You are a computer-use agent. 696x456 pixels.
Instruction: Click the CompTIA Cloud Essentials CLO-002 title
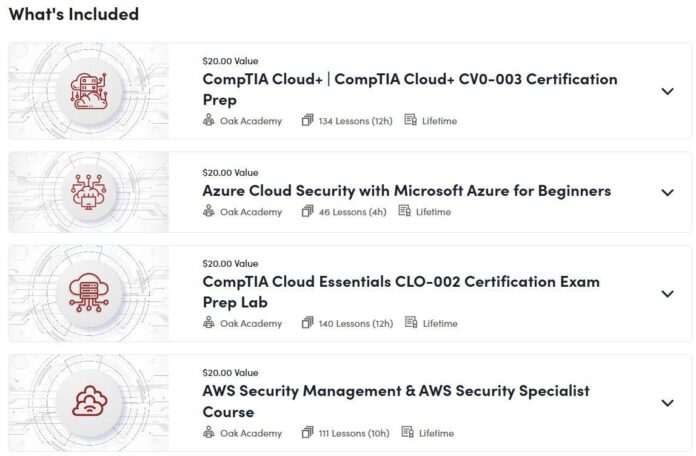pos(401,292)
